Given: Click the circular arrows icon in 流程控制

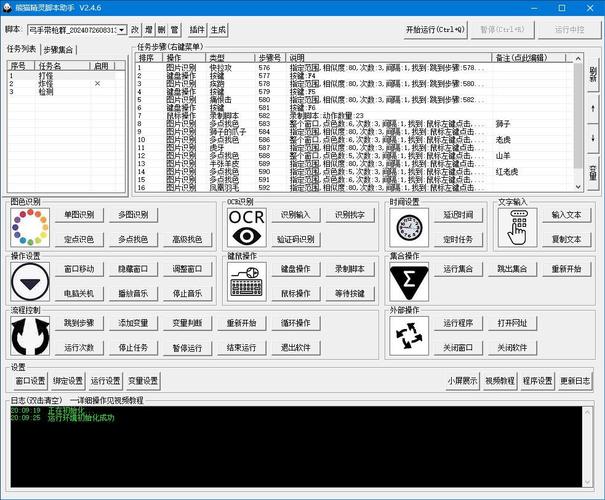Looking at the screenshot, I should (x=30, y=336).
